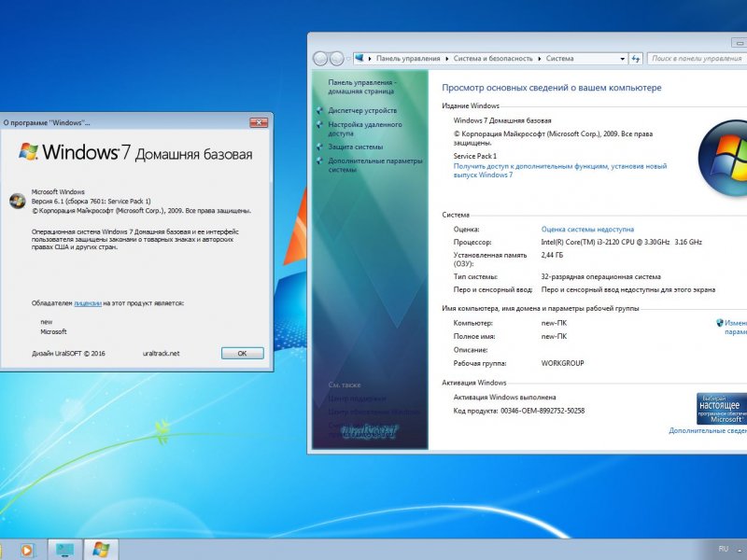
Task: Click the search field Поиск в панели управления
Action: coord(697,59)
